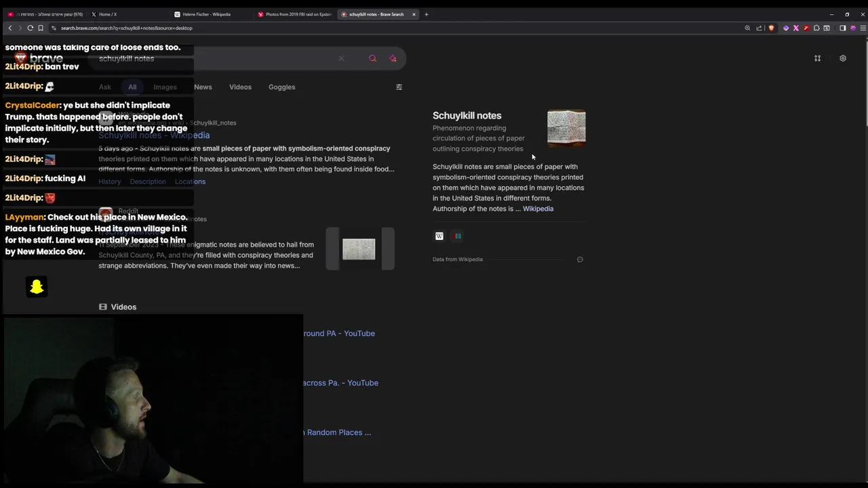This screenshot has width=868, height=488.
Task: Click the 'Schuylkill notes' infobox title
Action: pos(467,115)
